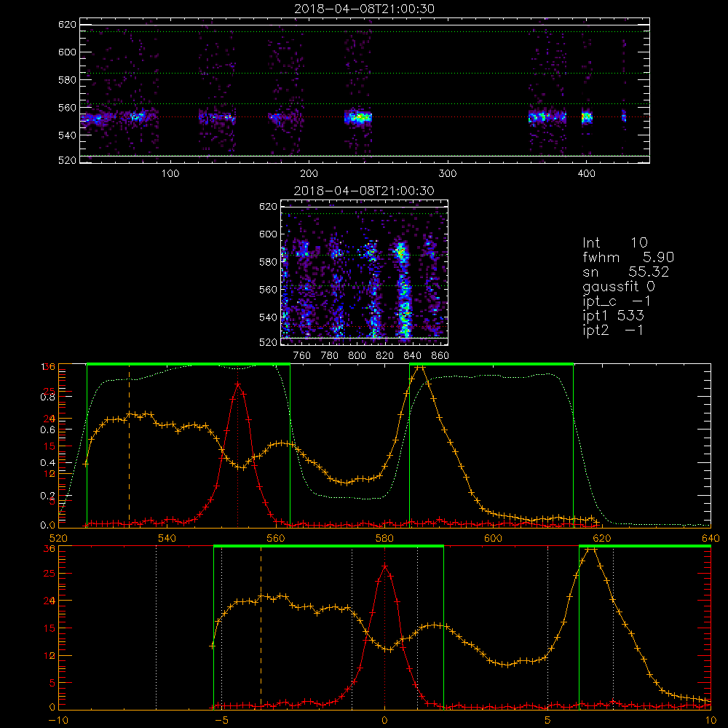
Task: Click the x-axis label 5 in lower plot
Action: [x=548, y=721]
